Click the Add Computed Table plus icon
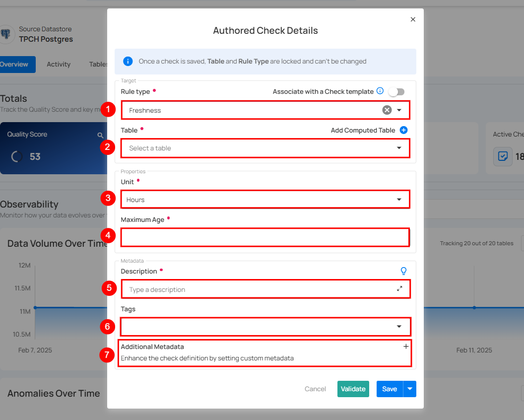The height and width of the screenshot is (420, 524). pos(403,130)
